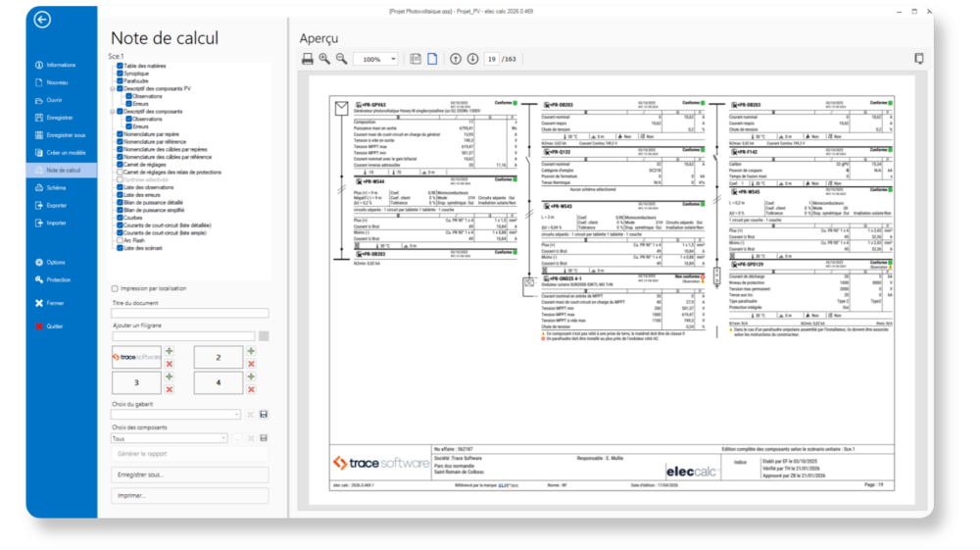The image size is (980, 550).
Task: Click the back arrow at top left
Action: [42, 20]
